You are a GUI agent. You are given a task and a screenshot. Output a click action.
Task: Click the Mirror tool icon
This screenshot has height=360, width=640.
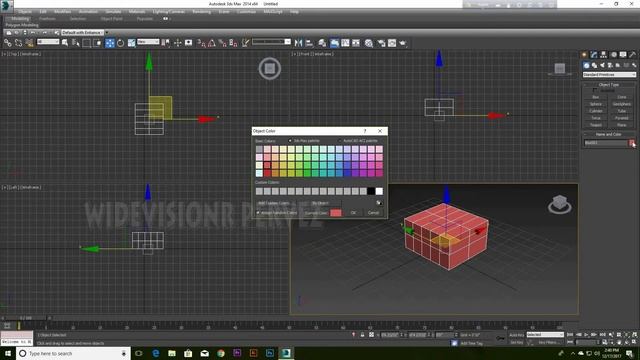(x=298, y=43)
